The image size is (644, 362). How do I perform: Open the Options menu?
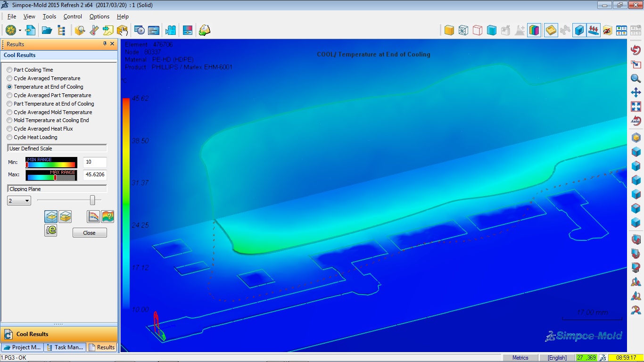(99, 16)
